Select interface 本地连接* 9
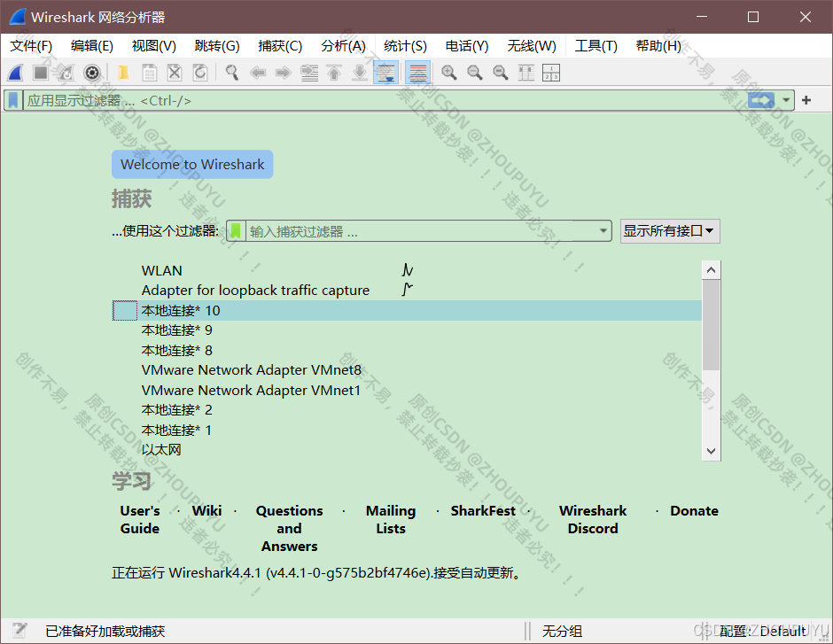The width and height of the screenshot is (833, 644). coord(407,330)
